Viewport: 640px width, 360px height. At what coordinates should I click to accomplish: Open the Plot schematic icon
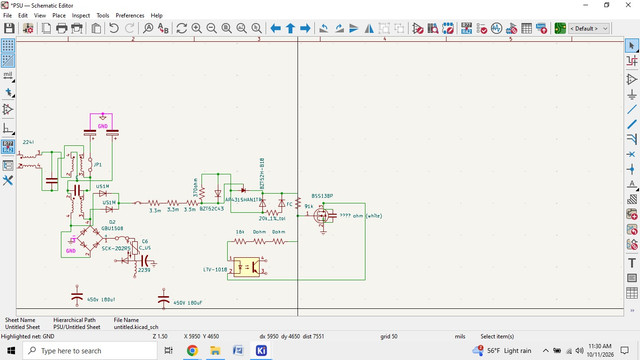(77, 28)
